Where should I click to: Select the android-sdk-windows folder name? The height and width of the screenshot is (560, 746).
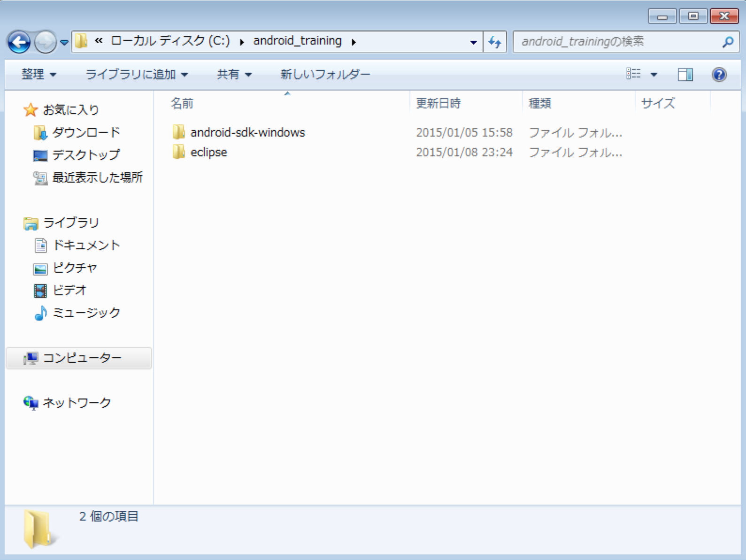(x=248, y=132)
